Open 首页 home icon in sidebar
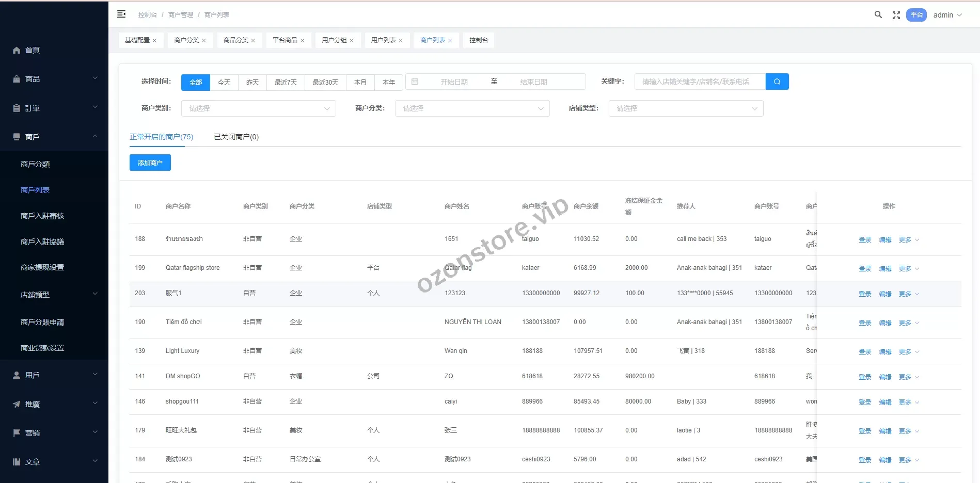 click(x=17, y=50)
